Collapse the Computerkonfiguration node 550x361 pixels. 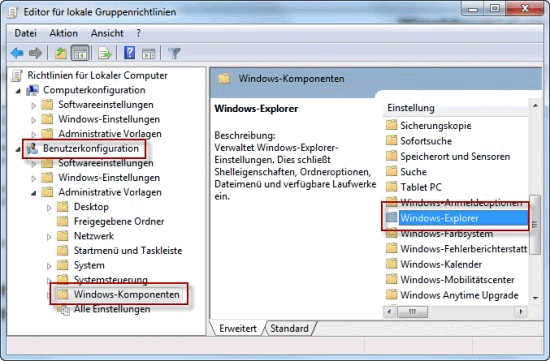pyautogui.click(x=18, y=91)
